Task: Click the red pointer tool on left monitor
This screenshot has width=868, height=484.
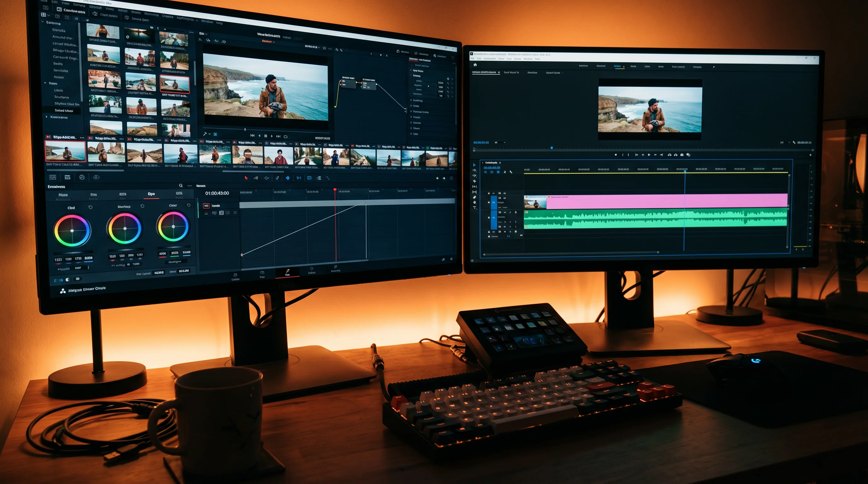Action: click(246, 178)
